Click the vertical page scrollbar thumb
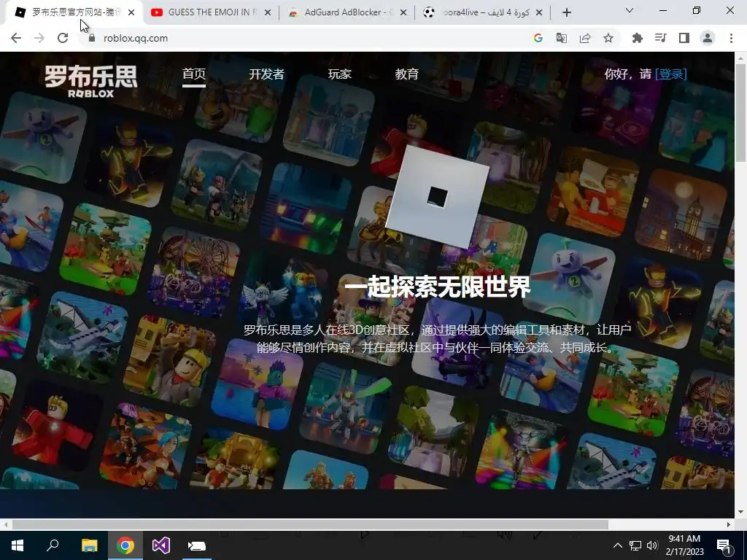Image resolution: width=747 pixels, height=560 pixels. pyautogui.click(x=741, y=112)
